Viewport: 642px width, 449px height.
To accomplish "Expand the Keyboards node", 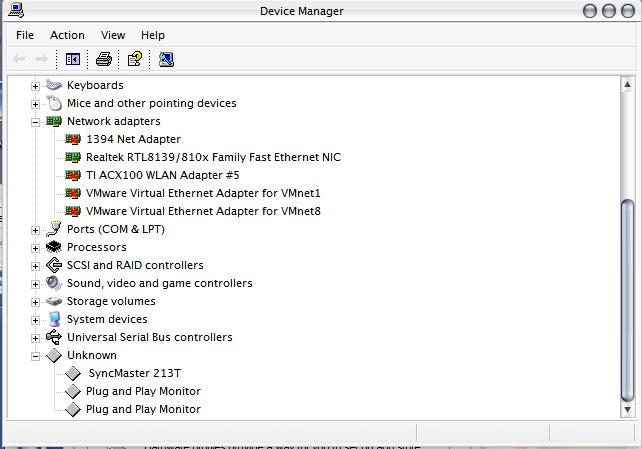I will coord(35,86).
